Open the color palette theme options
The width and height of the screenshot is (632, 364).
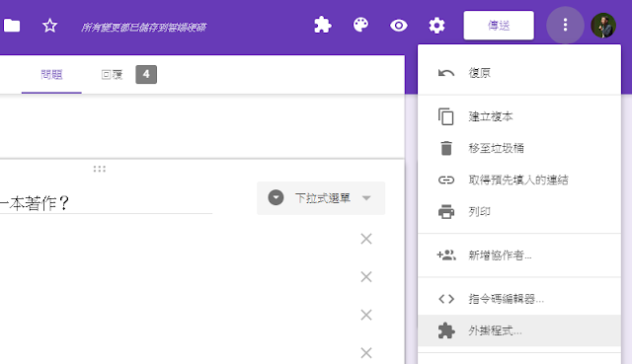click(x=360, y=25)
